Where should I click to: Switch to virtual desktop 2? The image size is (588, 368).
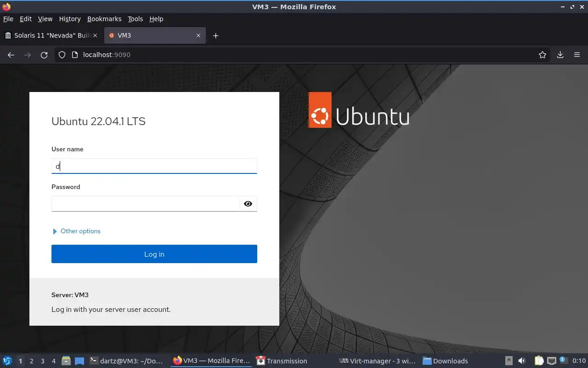point(31,361)
